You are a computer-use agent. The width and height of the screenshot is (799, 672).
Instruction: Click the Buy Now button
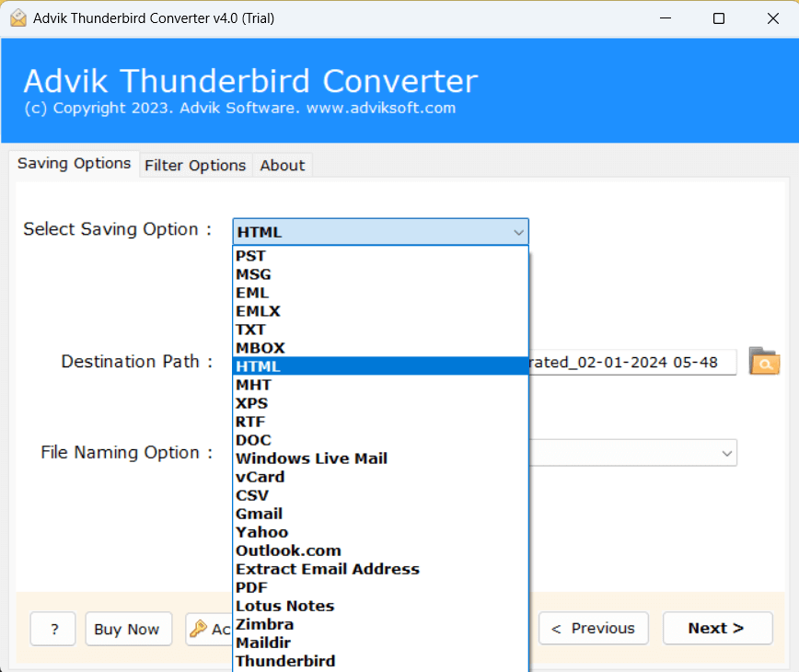point(129,630)
